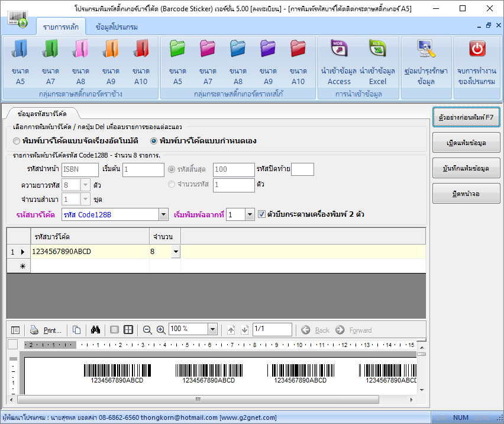Switch preview to single page view
Image resolution: width=504 pixels, height=424 pixels.
(114, 330)
